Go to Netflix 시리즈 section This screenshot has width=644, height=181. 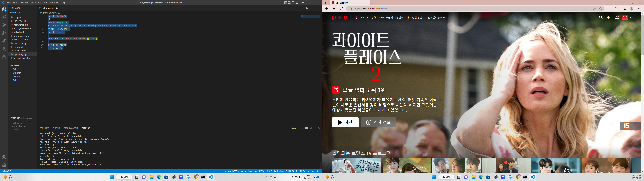coord(364,17)
